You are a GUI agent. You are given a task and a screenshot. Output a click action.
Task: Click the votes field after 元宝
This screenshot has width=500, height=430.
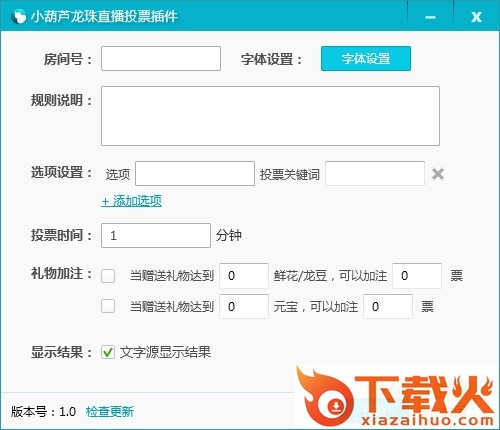pyautogui.click(x=388, y=306)
